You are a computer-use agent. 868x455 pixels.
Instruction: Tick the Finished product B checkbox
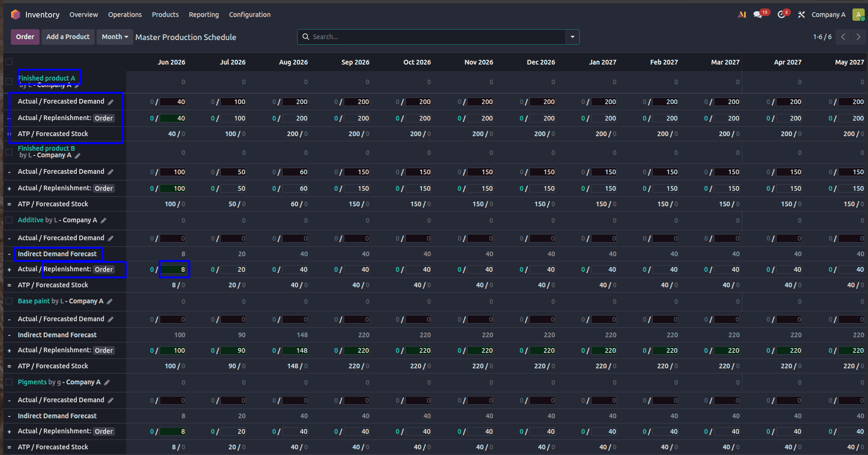[x=9, y=152]
